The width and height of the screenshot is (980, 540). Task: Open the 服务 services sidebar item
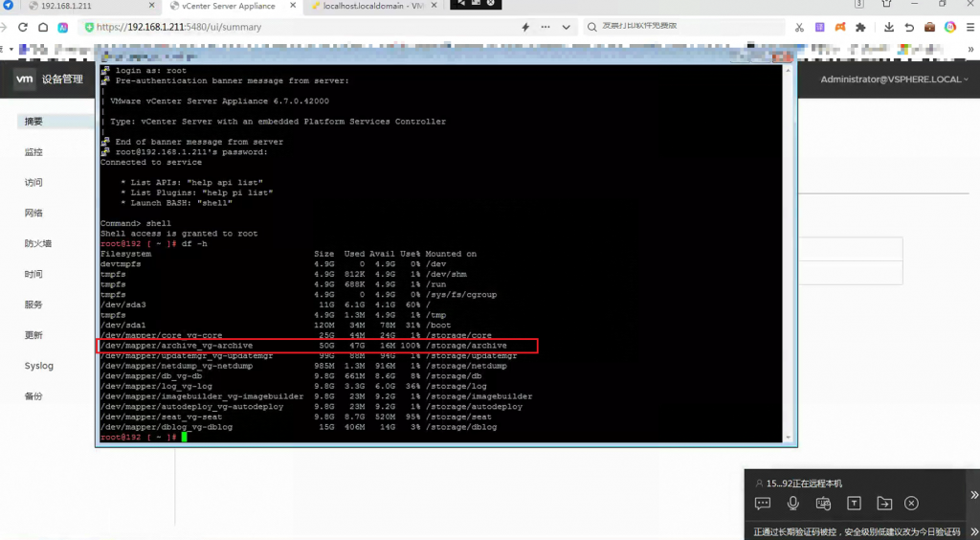tap(33, 305)
